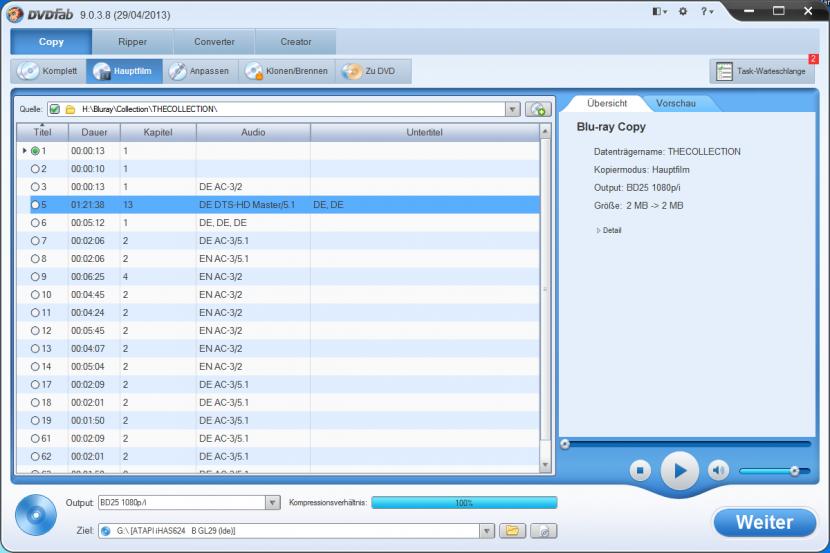Mute audio with the speaker icon

click(718, 470)
